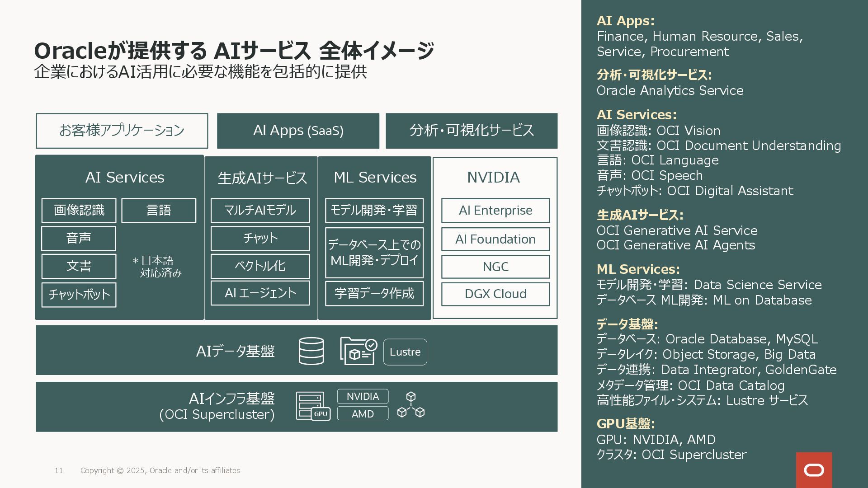Image resolution: width=868 pixels, height=488 pixels.
Task: Click the Lustre サービス line
Action: click(x=702, y=400)
